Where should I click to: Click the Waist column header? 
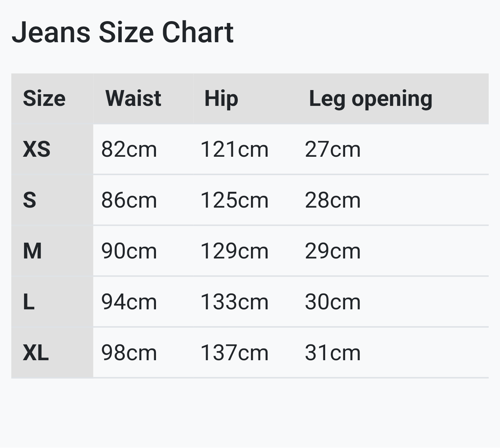[133, 99]
